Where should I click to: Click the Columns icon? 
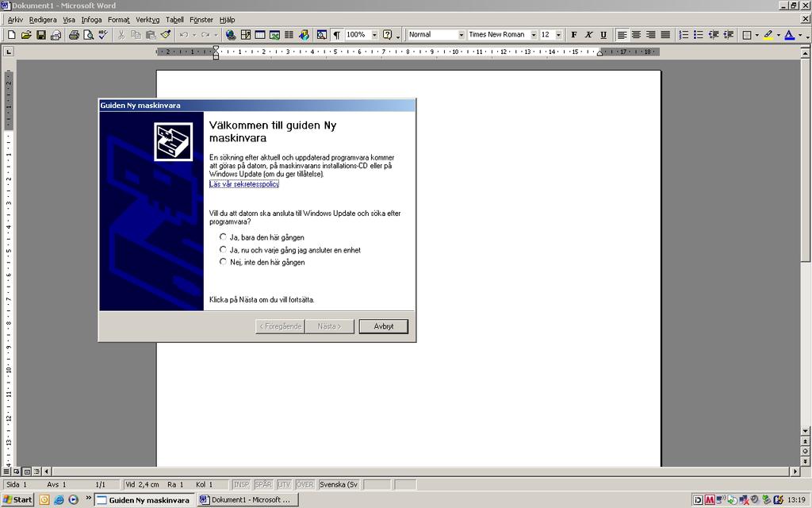point(289,35)
